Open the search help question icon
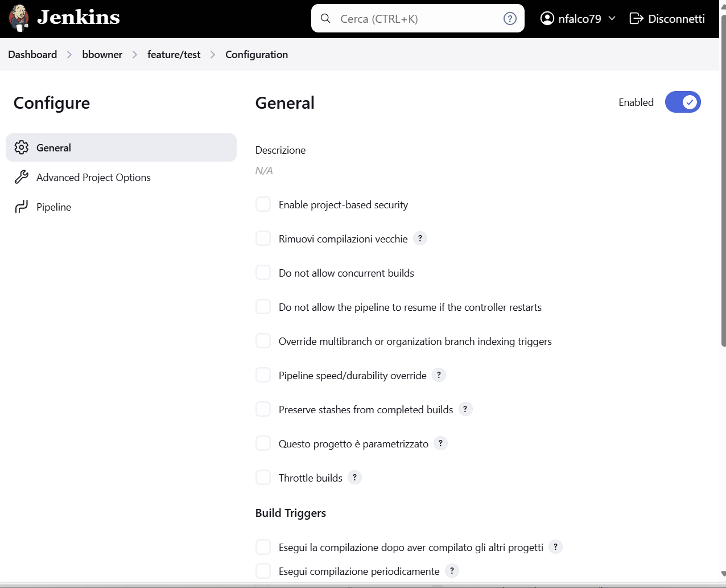726x588 pixels. [510, 18]
